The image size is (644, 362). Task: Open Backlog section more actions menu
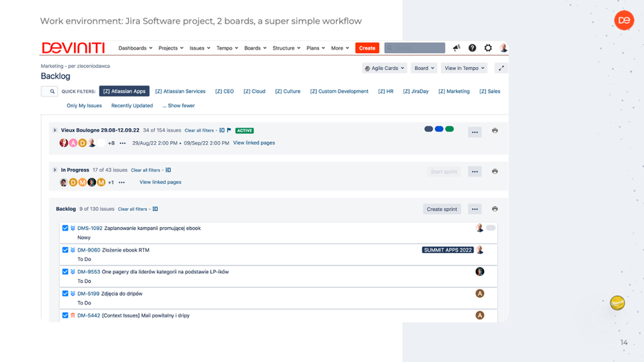pos(475,209)
